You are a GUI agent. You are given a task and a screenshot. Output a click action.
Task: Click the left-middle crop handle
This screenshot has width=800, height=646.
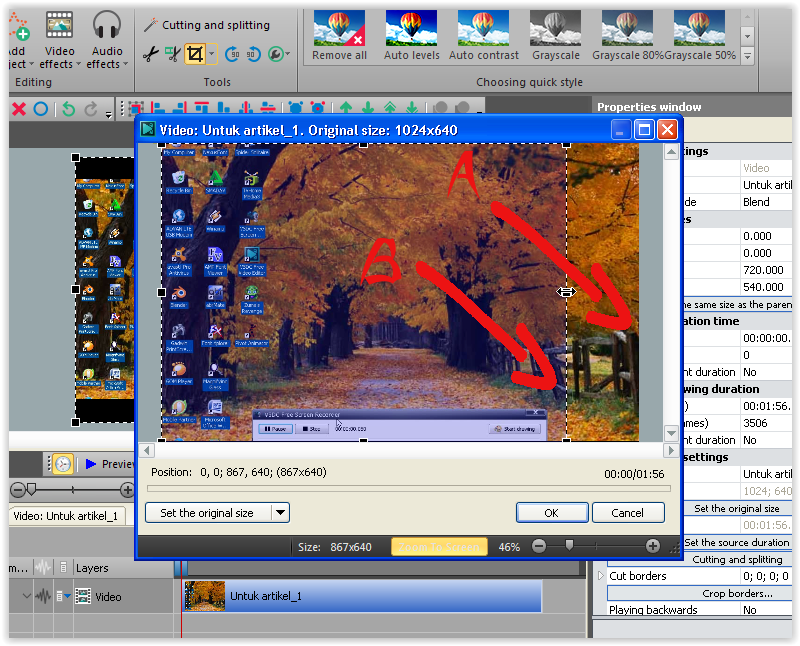(x=161, y=292)
